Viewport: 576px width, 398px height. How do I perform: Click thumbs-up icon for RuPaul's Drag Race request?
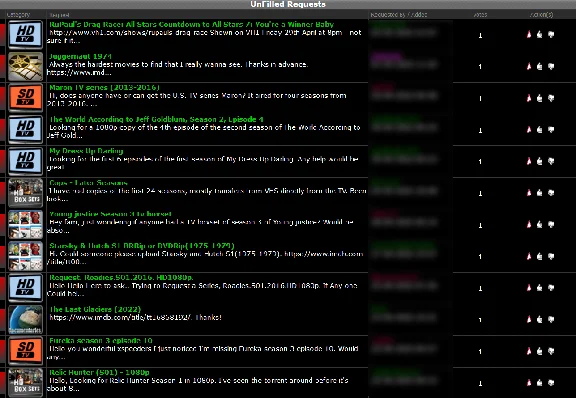tap(539, 35)
